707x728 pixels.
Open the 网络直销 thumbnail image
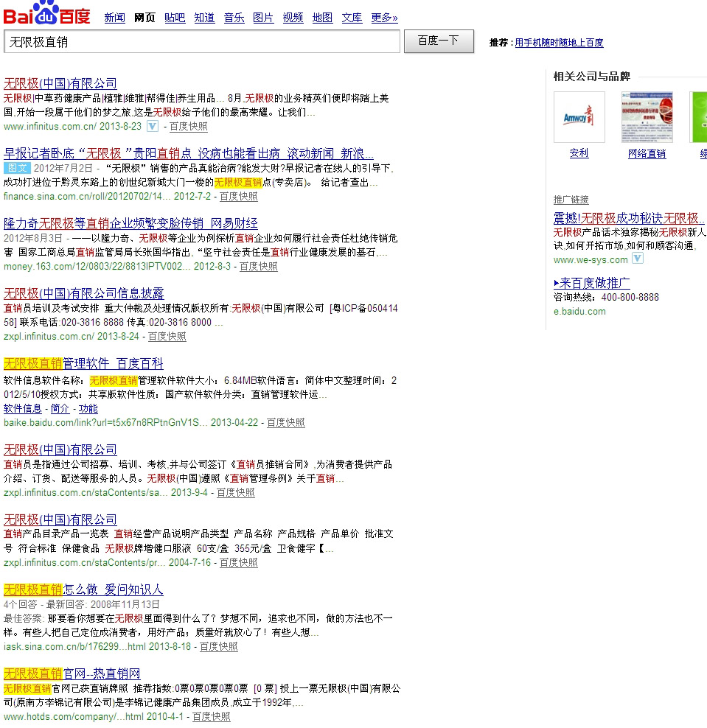pos(647,117)
